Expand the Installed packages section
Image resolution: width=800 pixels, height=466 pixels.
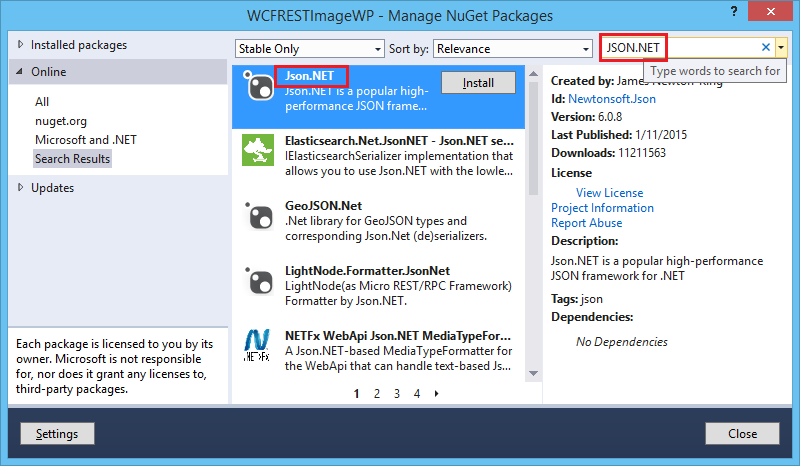coord(20,44)
